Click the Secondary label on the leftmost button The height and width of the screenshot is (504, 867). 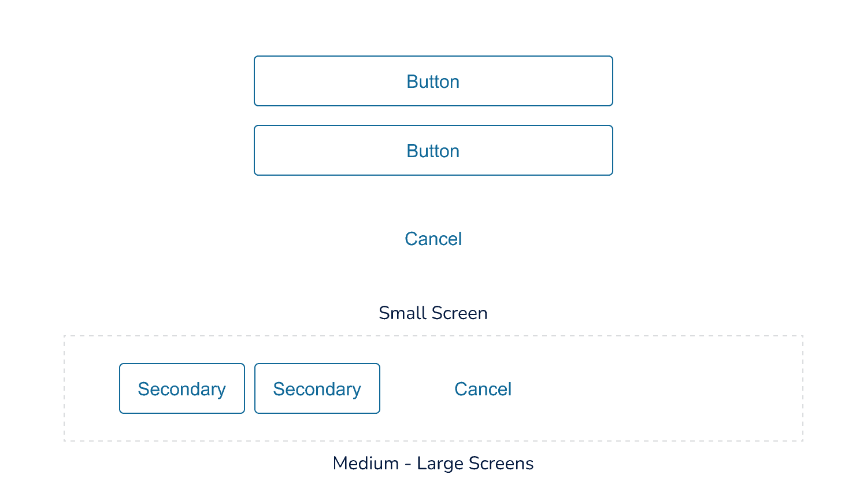(181, 388)
